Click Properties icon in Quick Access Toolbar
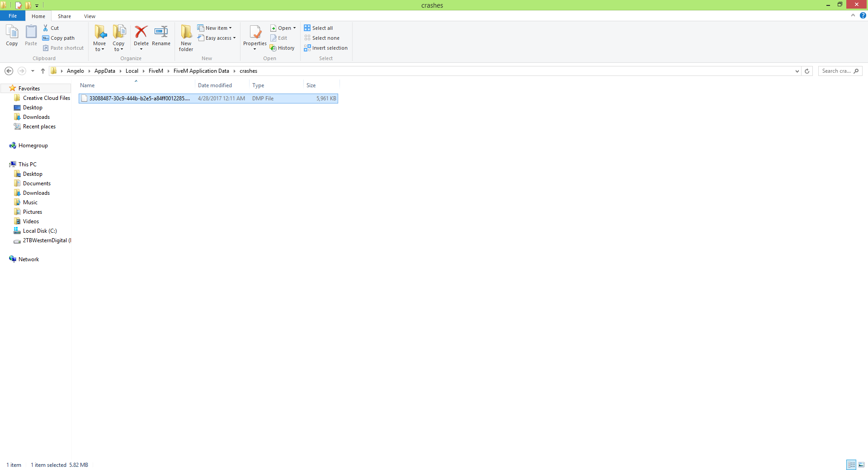Image resolution: width=868 pixels, height=470 pixels. pos(19,5)
